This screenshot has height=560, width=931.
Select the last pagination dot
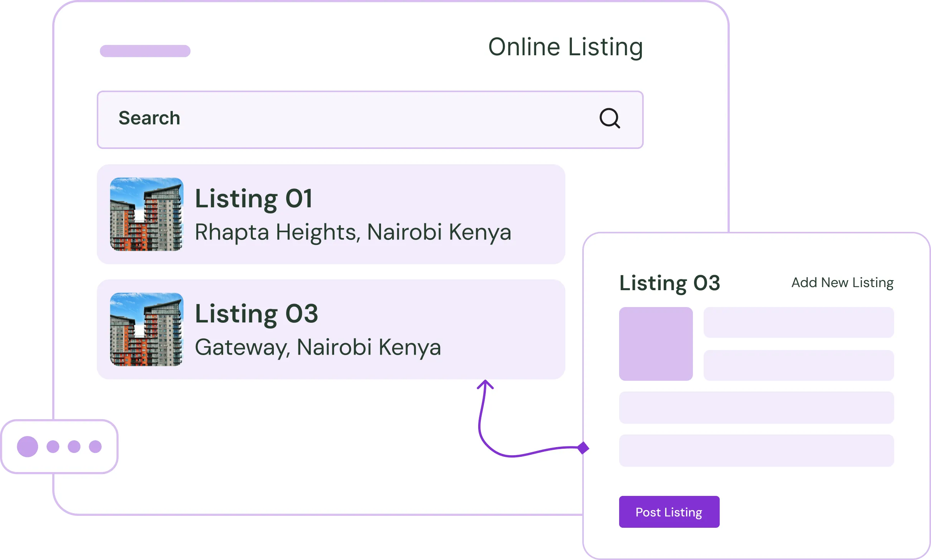[95, 446]
